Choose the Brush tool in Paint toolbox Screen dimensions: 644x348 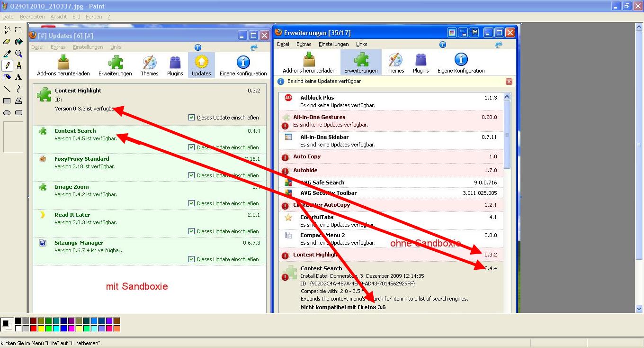pyautogui.click(x=19, y=65)
